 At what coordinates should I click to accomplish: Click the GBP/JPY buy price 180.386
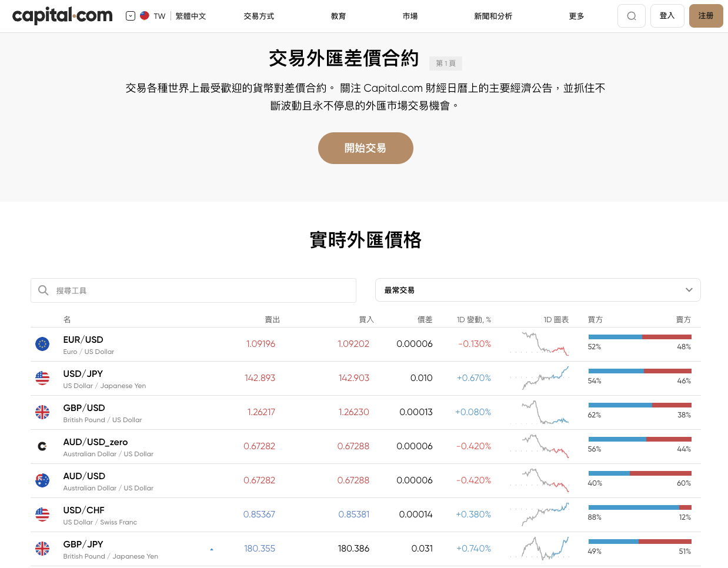coord(354,549)
